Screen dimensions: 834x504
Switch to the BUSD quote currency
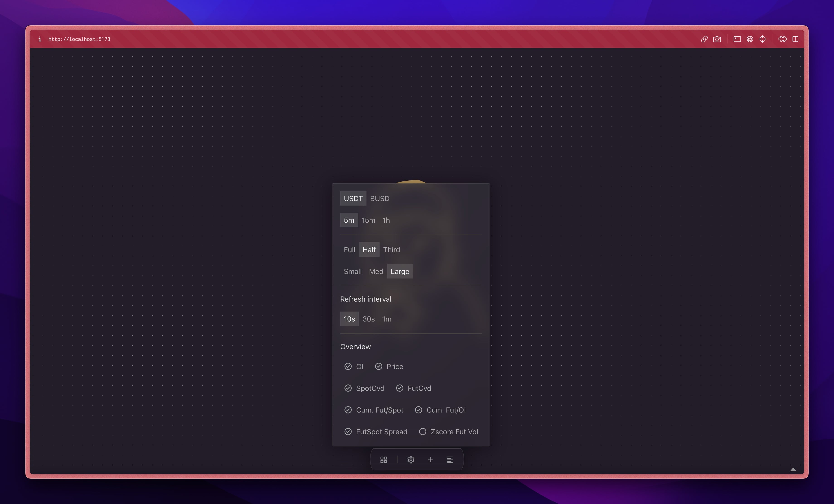pos(380,199)
